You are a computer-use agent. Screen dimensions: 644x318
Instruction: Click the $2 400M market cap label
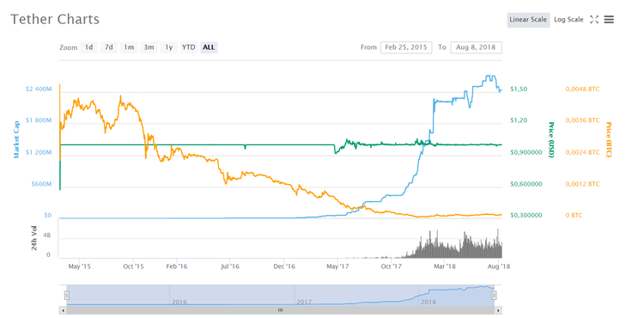[x=39, y=89]
